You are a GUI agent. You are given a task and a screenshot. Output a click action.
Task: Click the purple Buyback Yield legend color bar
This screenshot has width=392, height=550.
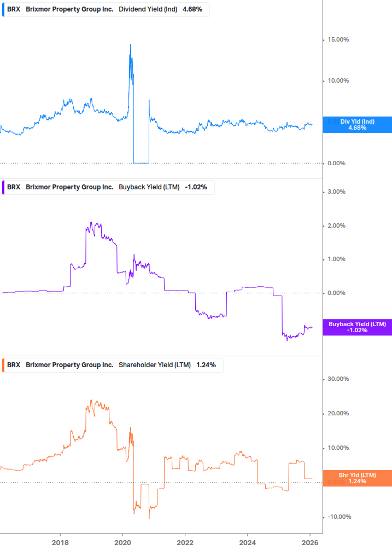tap(3, 187)
